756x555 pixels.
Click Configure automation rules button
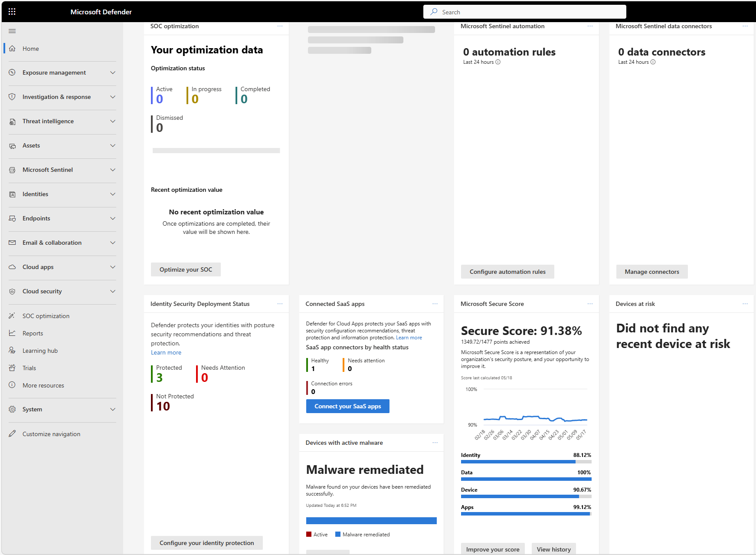tap(507, 272)
